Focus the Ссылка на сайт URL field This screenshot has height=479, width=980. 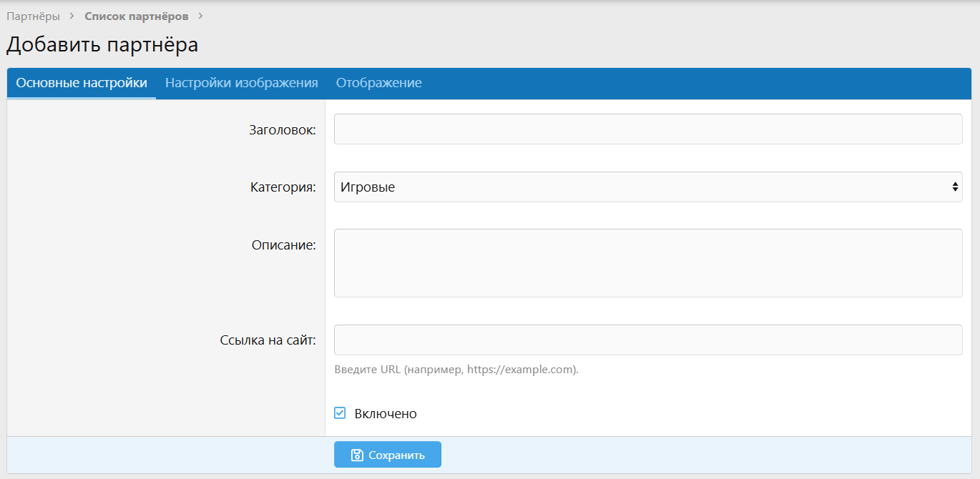click(x=647, y=340)
